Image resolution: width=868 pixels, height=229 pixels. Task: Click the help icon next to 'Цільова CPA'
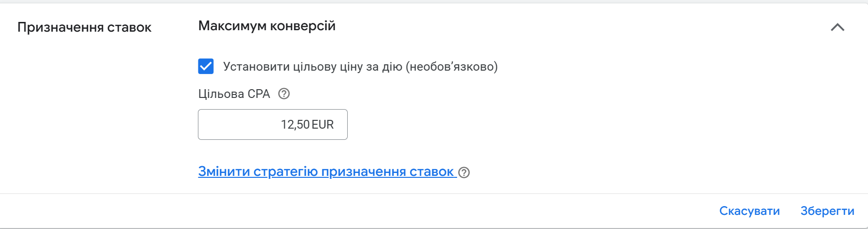284,94
